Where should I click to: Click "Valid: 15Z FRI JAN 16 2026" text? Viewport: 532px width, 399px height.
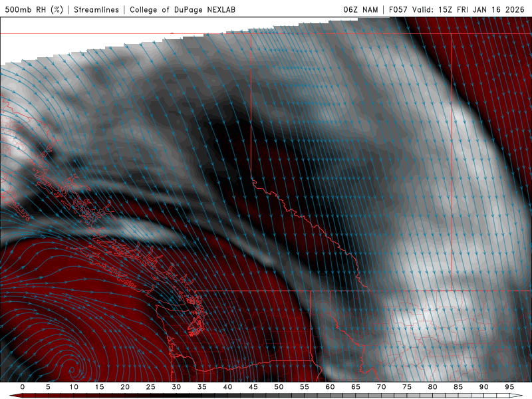[x=468, y=9]
